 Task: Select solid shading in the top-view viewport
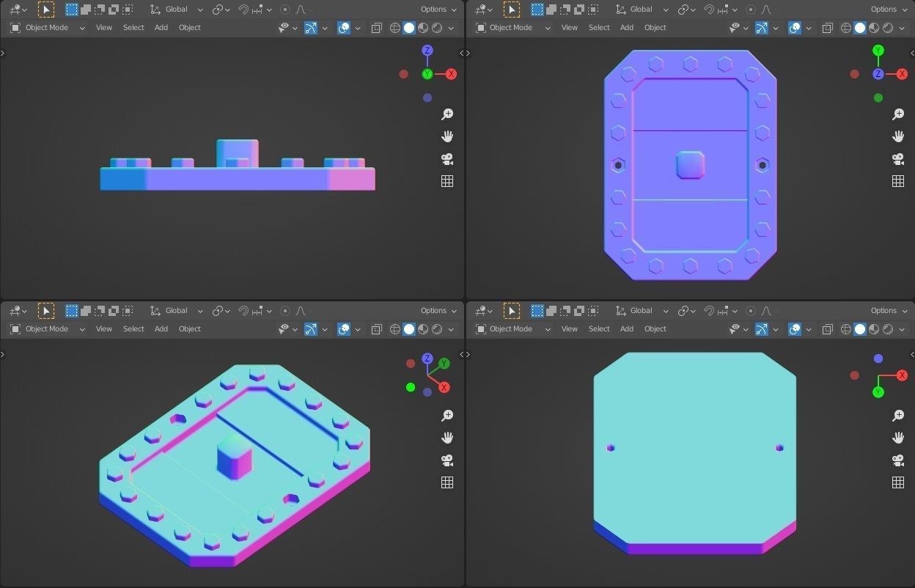click(860, 28)
